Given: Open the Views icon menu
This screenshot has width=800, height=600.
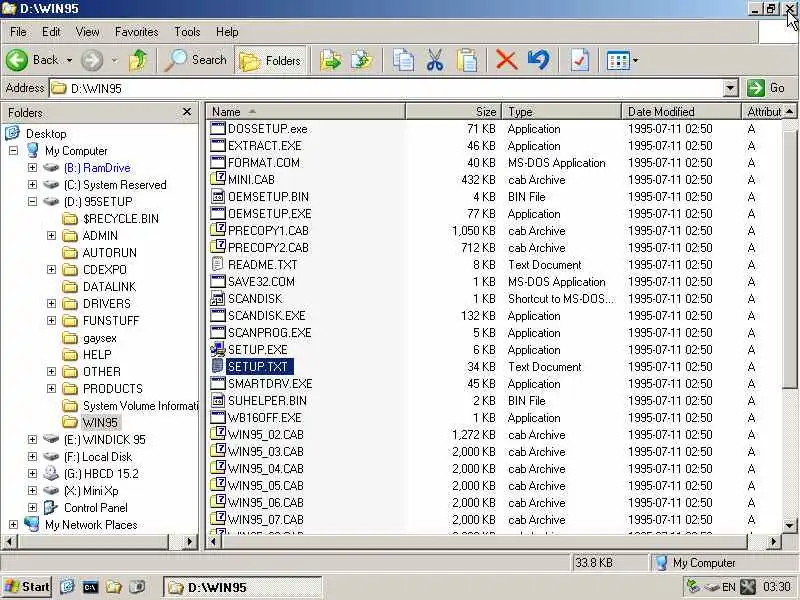Looking at the screenshot, I should coord(622,61).
